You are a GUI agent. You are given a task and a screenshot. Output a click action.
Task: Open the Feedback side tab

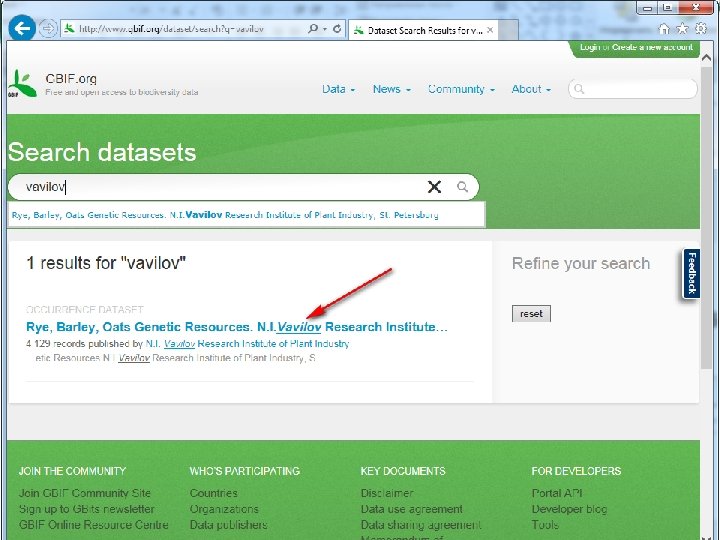[x=692, y=273]
